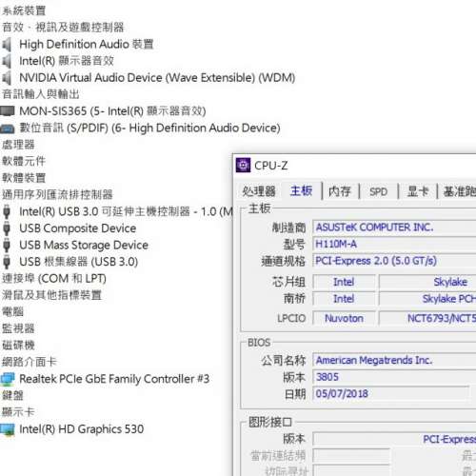Image resolution: width=476 pixels, height=476 pixels.
Task: Select the 滑鼠及其他指標裝置 category
Action: pos(51,295)
